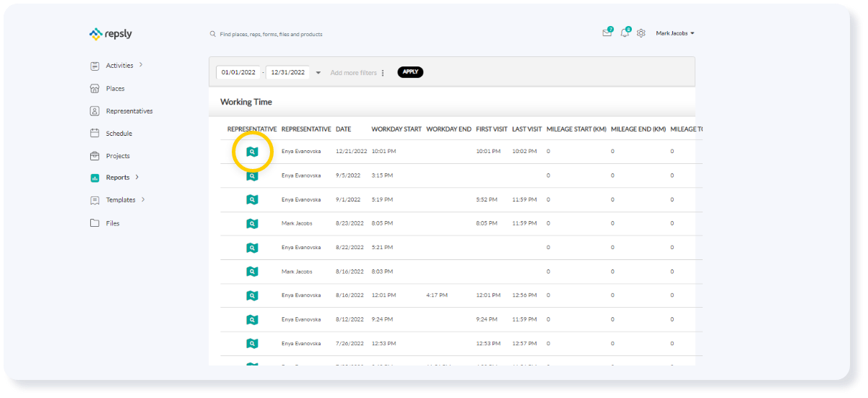
Task: Go to Places in sidebar
Action: [x=115, y=89]
